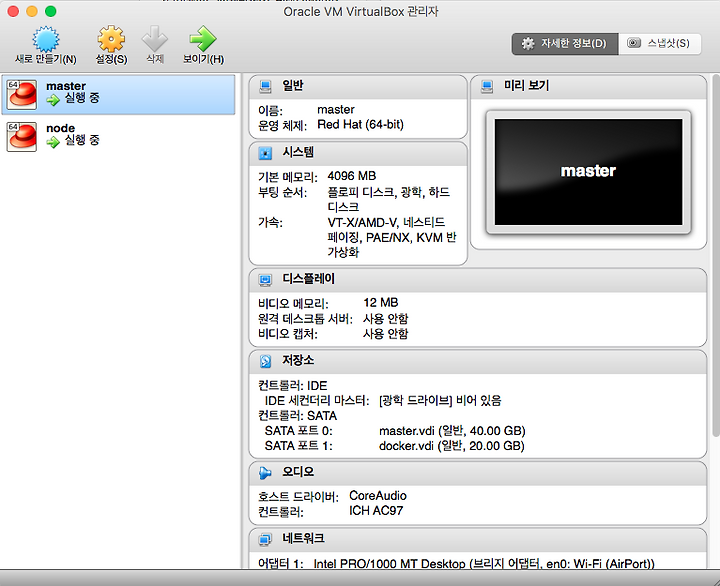The height and width of the screenshot is (586, 720).
Task: Open the 미리 보기 section header
Action: pos(588,87)
